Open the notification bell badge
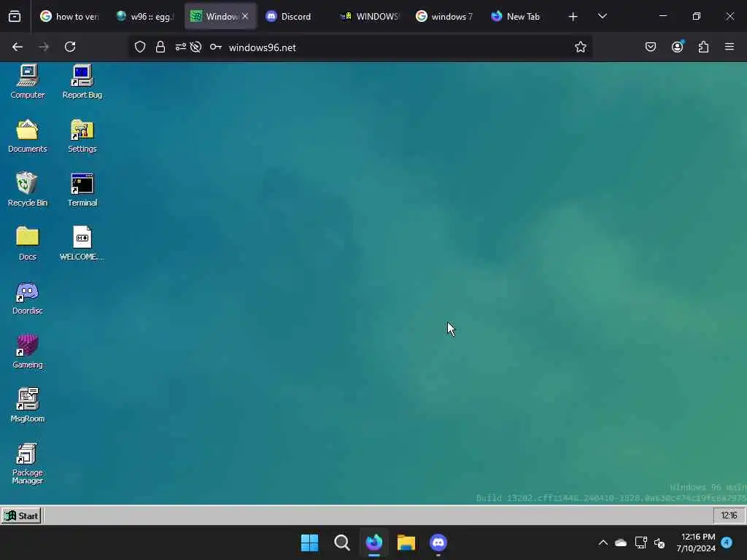The image size is (747, 560). 727,542
